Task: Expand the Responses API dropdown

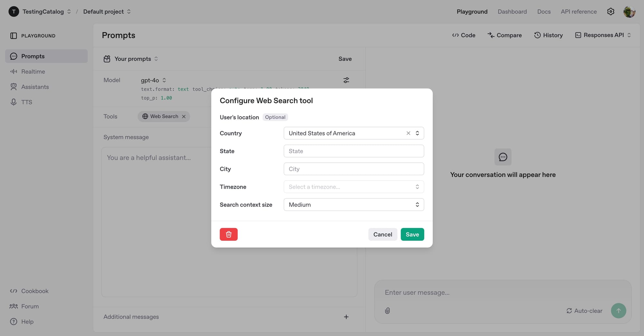Action: (603, 35)
